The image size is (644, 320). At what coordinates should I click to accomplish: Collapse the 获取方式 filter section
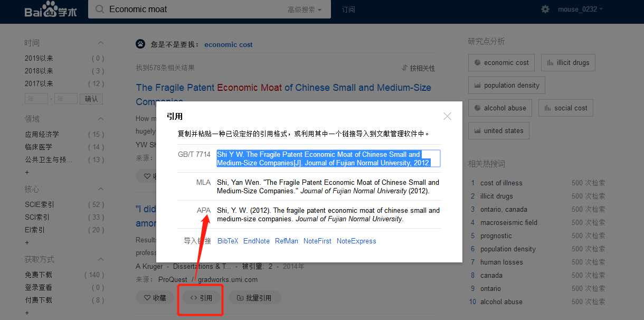(x=101, y=259)
